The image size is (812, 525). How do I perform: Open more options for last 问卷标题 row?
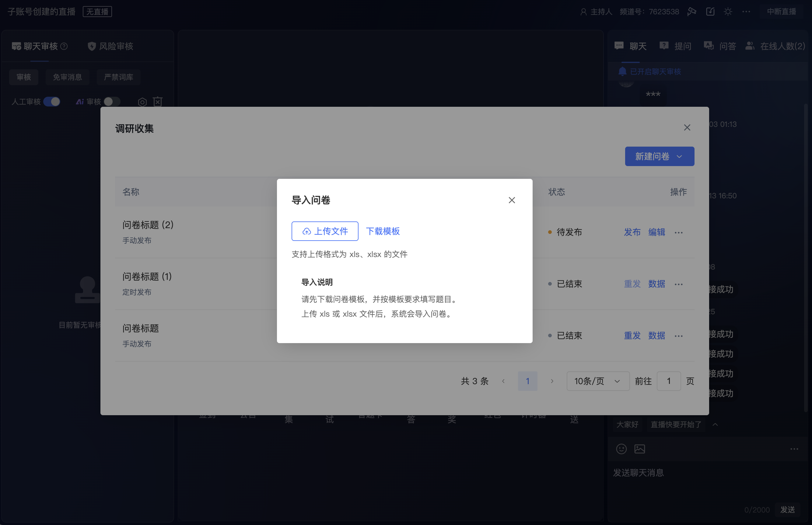click(678, 336)
